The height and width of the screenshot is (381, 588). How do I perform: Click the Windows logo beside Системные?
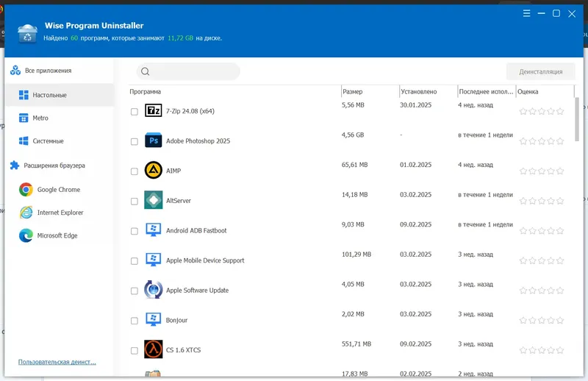click(x=24, y=140)
